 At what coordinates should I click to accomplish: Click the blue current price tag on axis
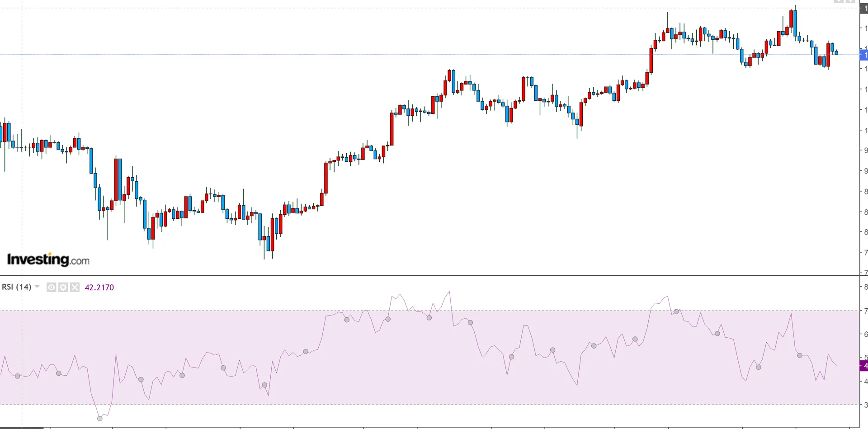(864, 55)
